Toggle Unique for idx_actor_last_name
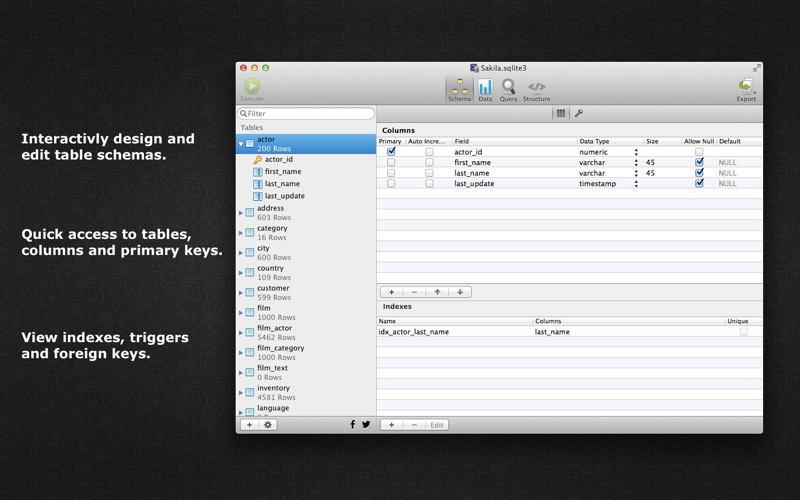The image size is (800, 500). 744,332
